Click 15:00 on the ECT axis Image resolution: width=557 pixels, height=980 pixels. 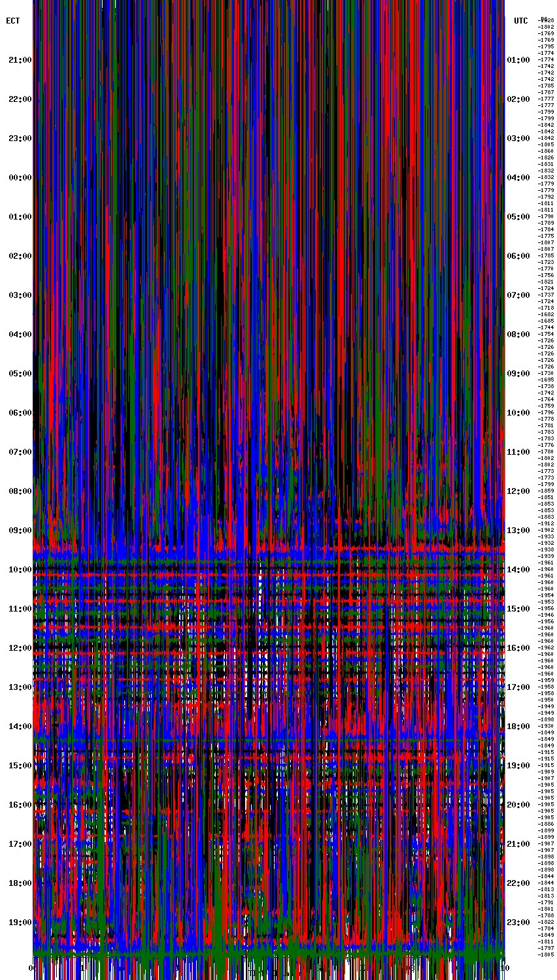click(20, 766)
